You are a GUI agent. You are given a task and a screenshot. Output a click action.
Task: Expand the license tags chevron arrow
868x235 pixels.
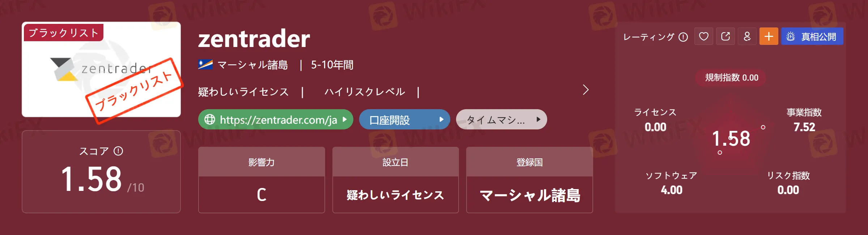(x=586, y=90)
